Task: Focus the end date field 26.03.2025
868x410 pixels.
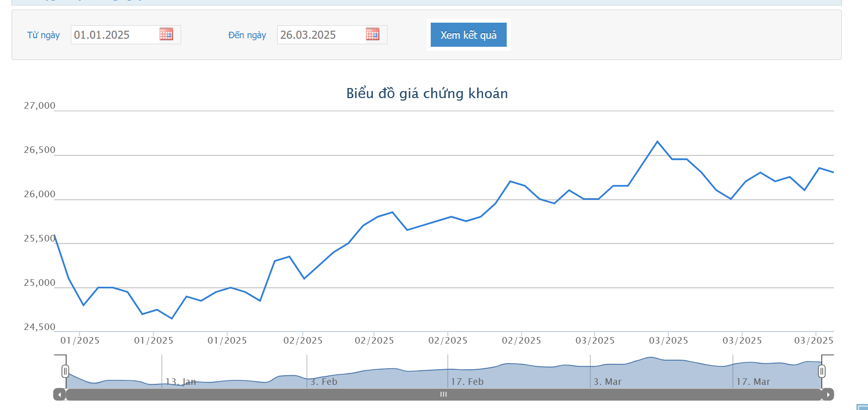Action: click(321, 35)
